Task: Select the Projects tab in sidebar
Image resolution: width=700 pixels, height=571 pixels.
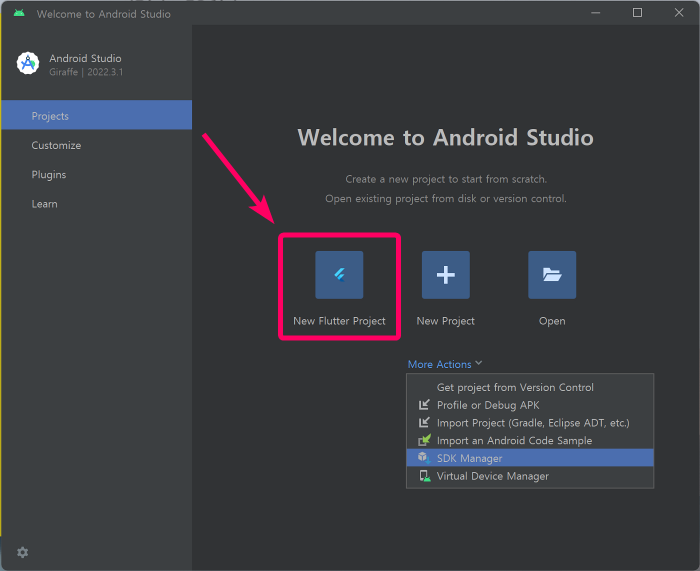Action: (x=97, y=115)
